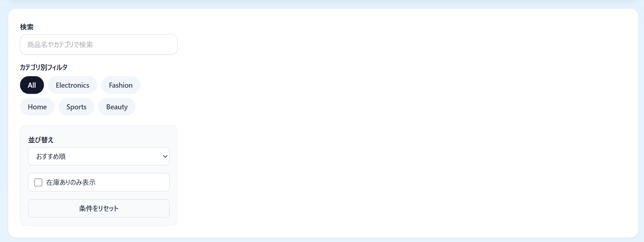This screenshot has width=644, height=242.
Task: Click the chevron arrow in the sort select
Action: [165, 156]
